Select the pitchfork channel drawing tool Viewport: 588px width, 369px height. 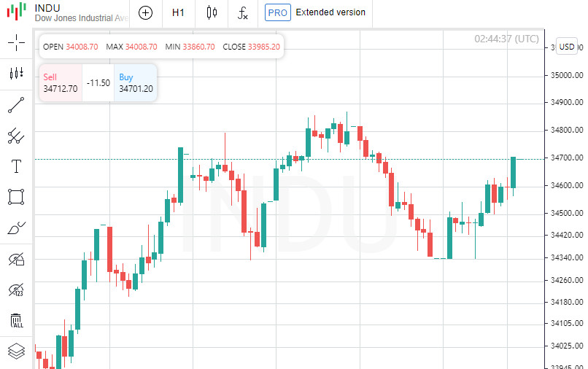[x=16, y=136]
